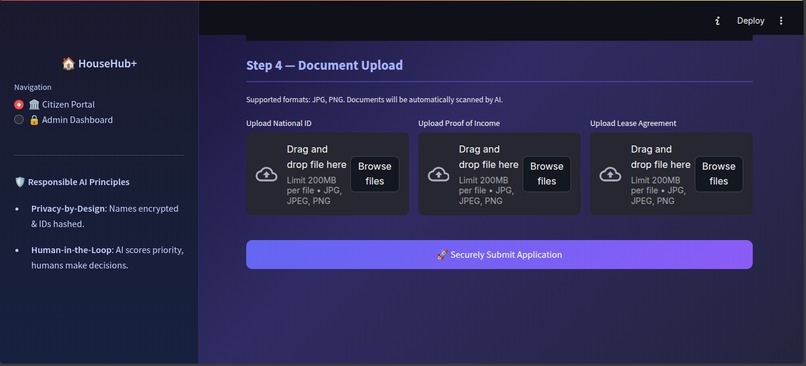The image size is (806, 366).
Task: Click the house icon beside HouseHub+
Action: tap(68, 63)
